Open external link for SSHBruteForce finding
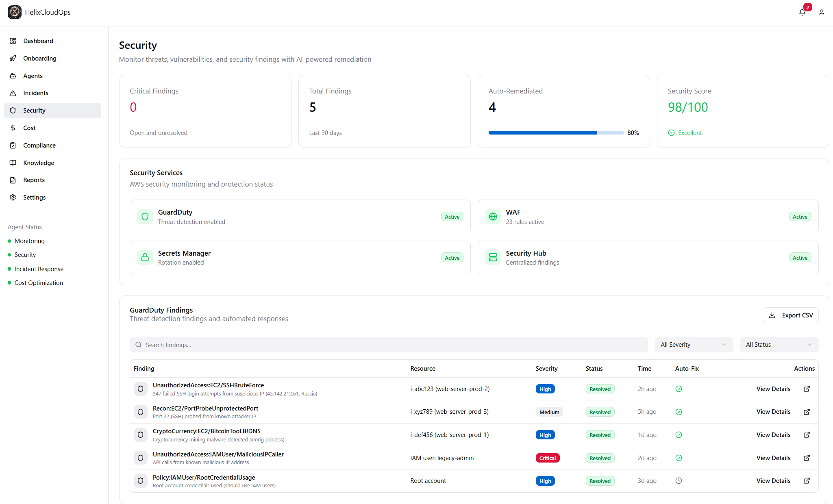The image size is (833, 504). (807, 389)
